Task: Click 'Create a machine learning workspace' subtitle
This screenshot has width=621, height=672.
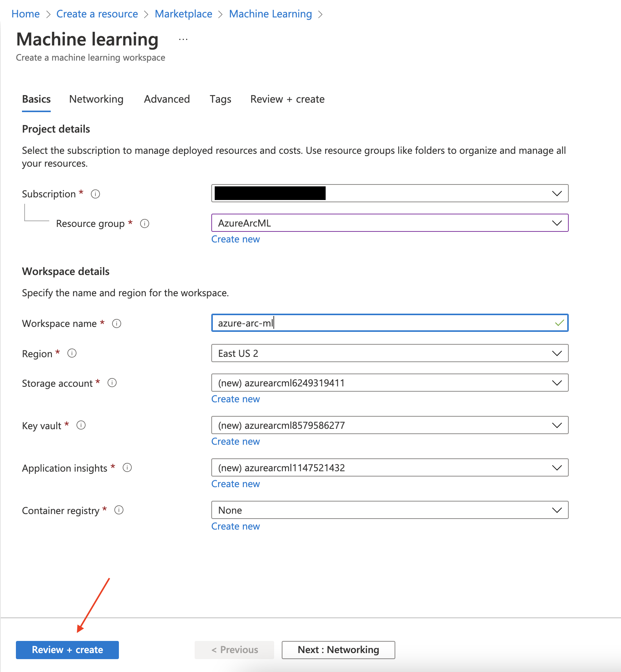Action: (90, 58)
